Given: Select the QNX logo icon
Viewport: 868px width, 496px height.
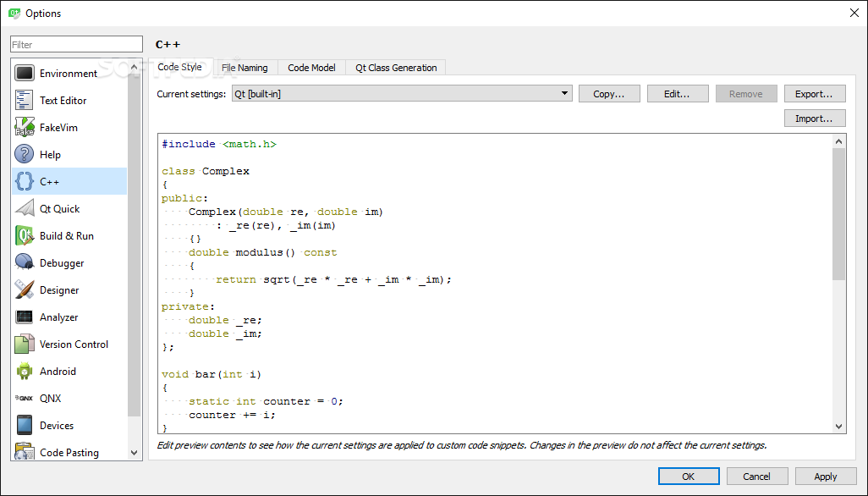Looking at the screenshot, I should pyautogui.click(x=25, y=399).
